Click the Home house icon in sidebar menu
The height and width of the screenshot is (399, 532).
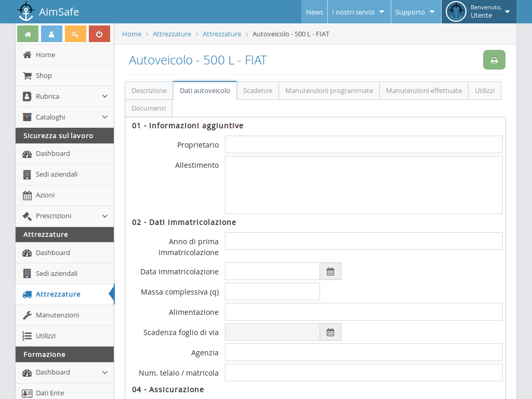click(27, 55)
